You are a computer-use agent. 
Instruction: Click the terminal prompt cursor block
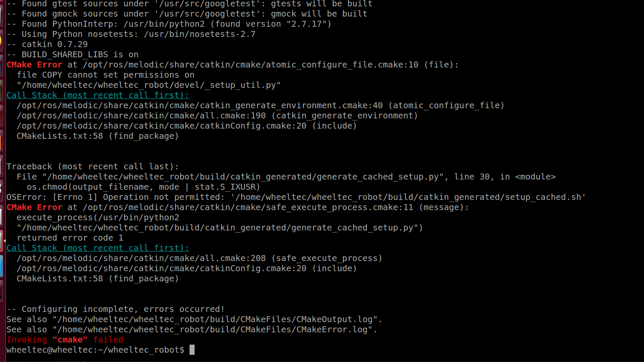192,350
